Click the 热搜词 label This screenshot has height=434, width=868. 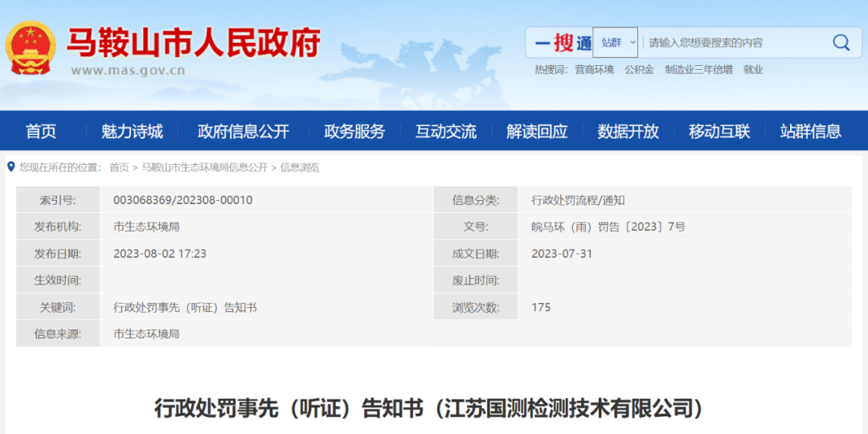[x=551, y=70]
